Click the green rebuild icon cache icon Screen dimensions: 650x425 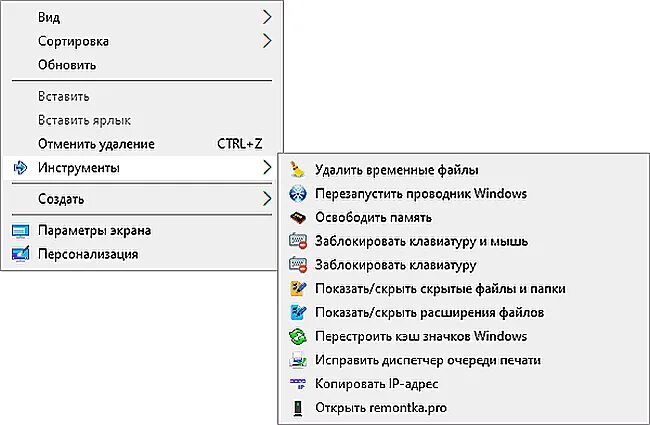click(297, 337)
